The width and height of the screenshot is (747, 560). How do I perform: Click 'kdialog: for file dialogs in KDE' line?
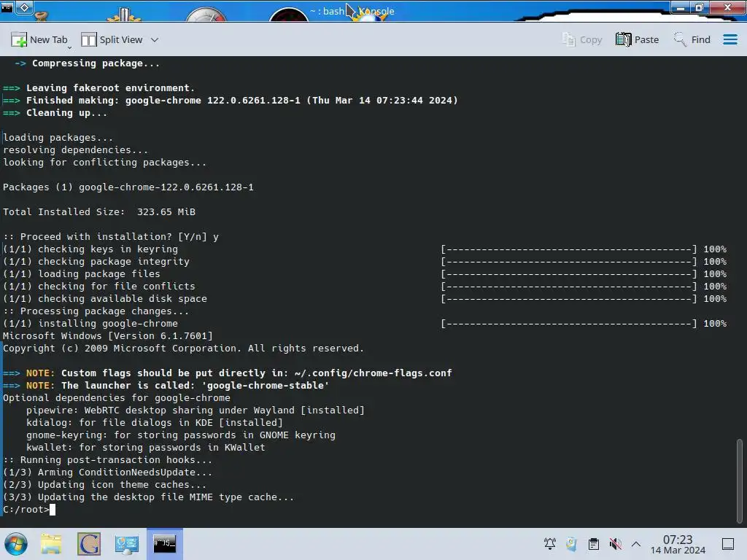coord(155,422)
